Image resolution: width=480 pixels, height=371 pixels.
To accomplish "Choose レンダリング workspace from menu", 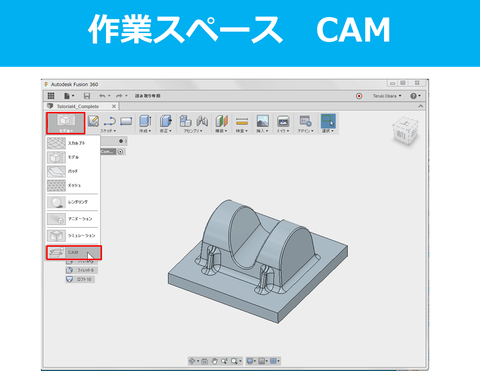I will (73, 202).
